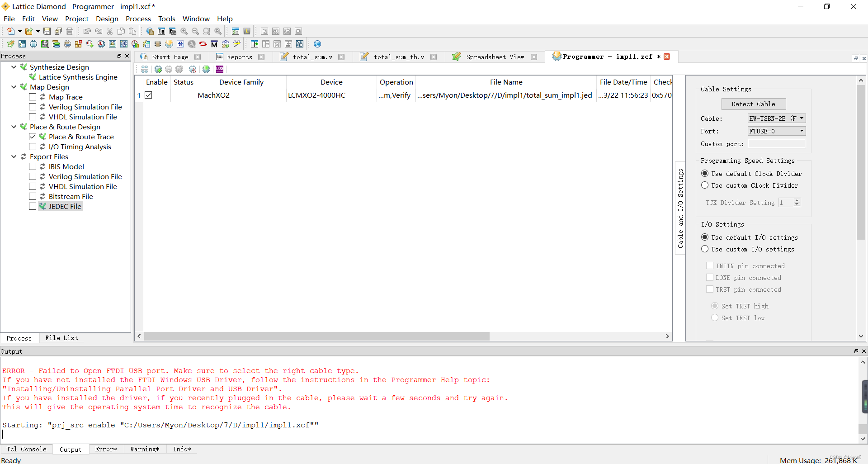Click the Custom port input field
This screenshot has width=868, height=464.
click(777, 144)
